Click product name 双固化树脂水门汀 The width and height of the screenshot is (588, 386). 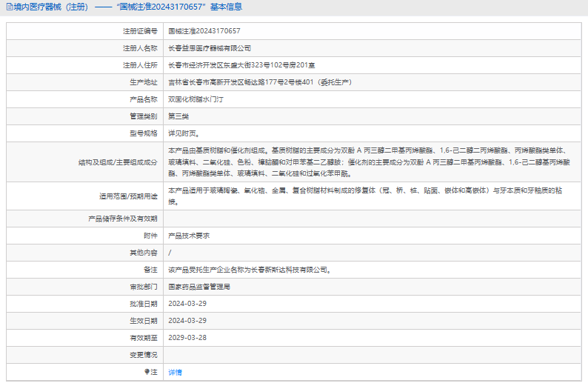tap(194, 99)
